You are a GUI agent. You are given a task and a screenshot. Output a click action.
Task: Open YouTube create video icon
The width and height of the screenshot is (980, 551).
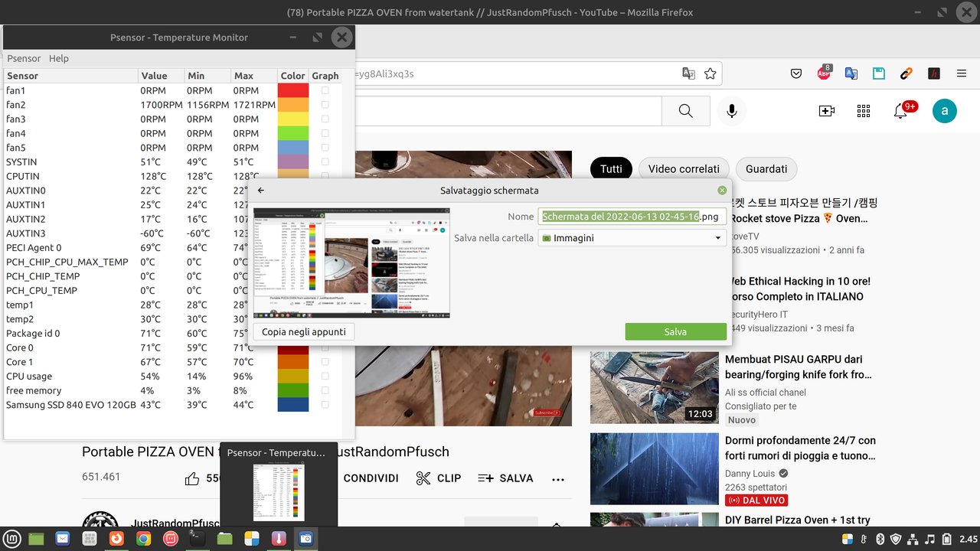[827, 111]
